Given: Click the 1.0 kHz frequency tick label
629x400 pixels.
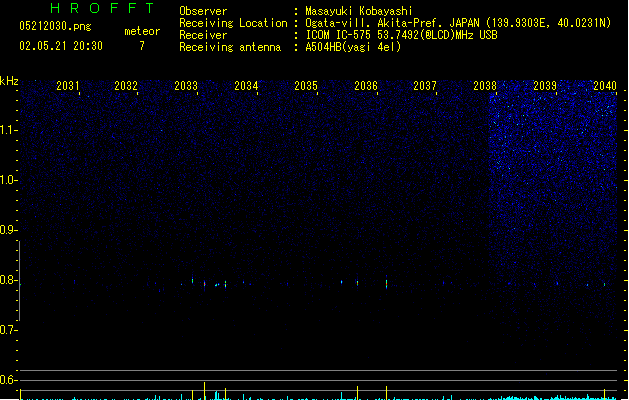Looking at the screenshot, I should click(x=8, y=180).
